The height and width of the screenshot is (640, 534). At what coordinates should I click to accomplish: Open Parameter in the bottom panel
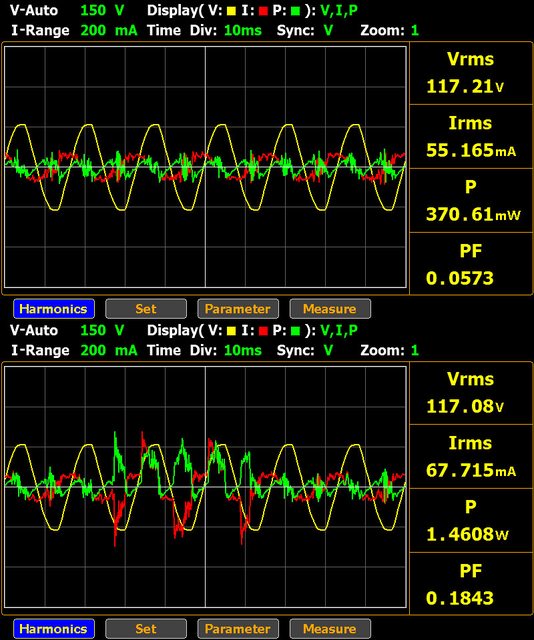tap(238, 629)
